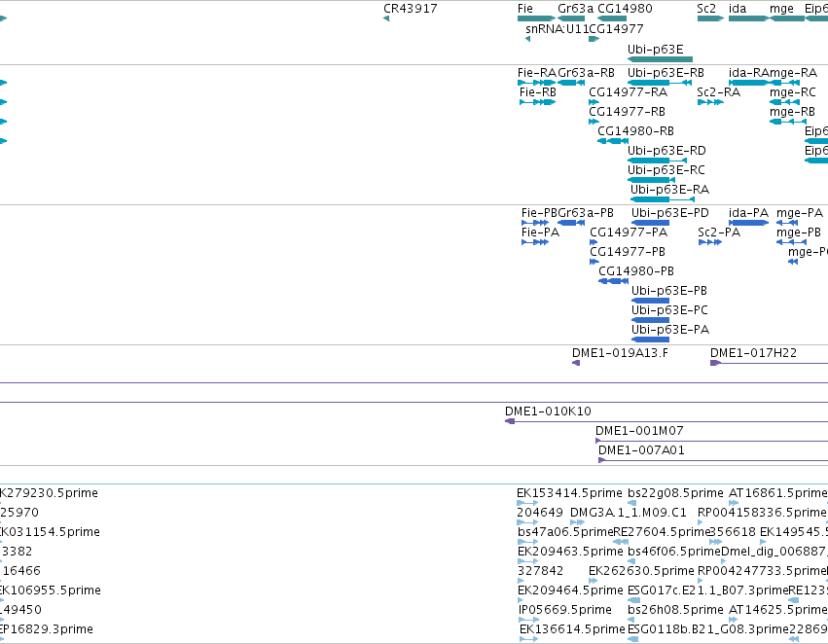
Task: Click the CG14980-RB transcript glyph
Action: (x=613, y=141)
